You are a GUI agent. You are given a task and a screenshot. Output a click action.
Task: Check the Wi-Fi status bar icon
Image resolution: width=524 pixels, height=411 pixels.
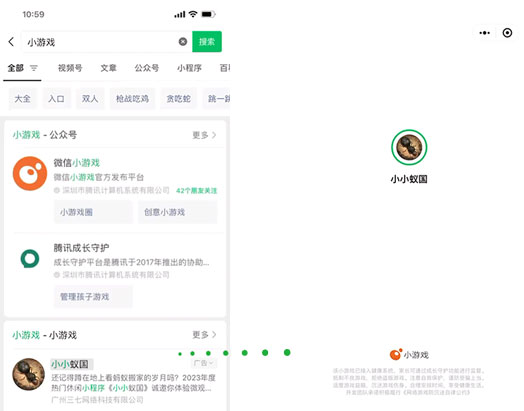[193, 14]
